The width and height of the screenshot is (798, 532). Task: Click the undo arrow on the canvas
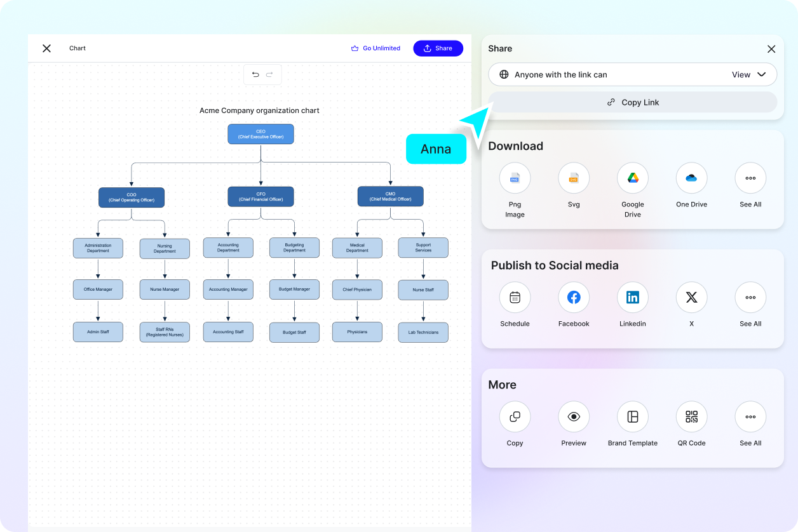(255, 74)
